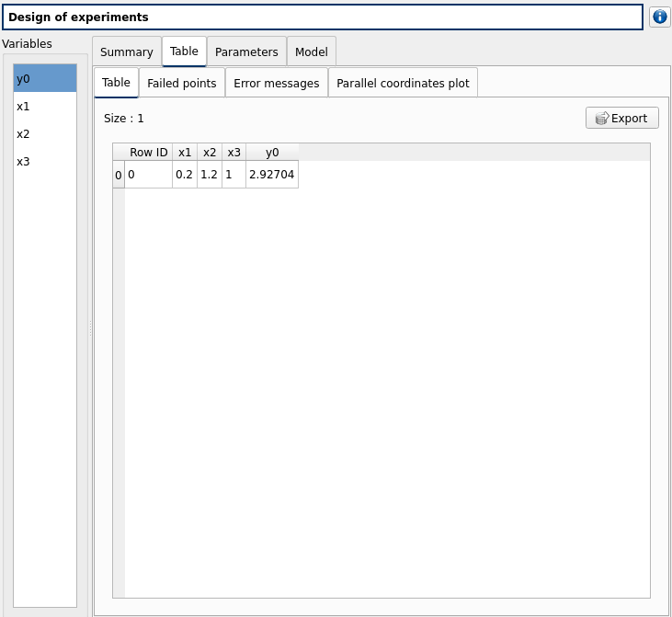Open Parallel coordinates plot tab
Screen dimensions: 672x617
click(403, 83)
